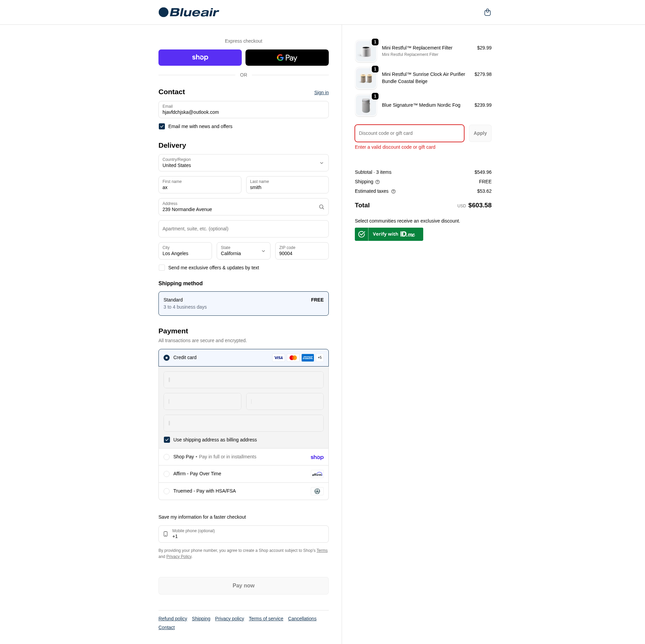The image size is (645, 644).
Task: Uncheck Email me with news and offers
Action: [162, 126]
